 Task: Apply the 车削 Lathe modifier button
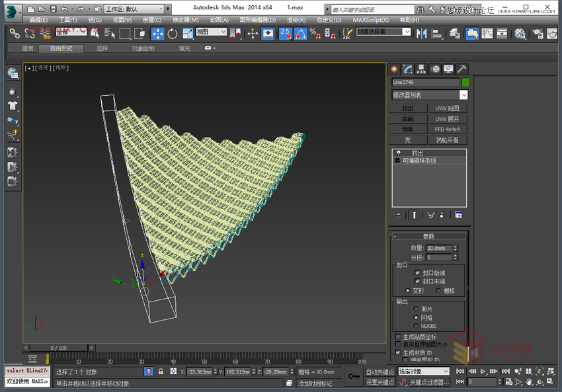pos(409,118)
